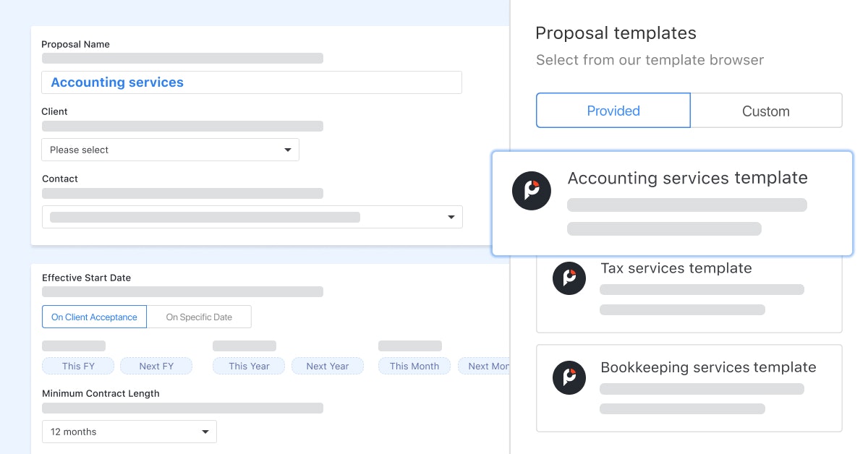Select the Next FY date chip
Image resolution: width=868 pixels, height=454 pixels.
[156, 366]
